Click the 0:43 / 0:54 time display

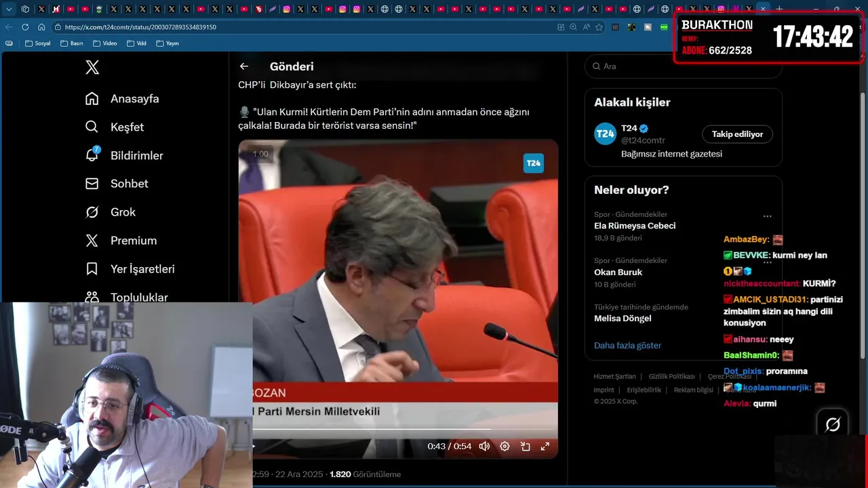(x=449, y=446)
